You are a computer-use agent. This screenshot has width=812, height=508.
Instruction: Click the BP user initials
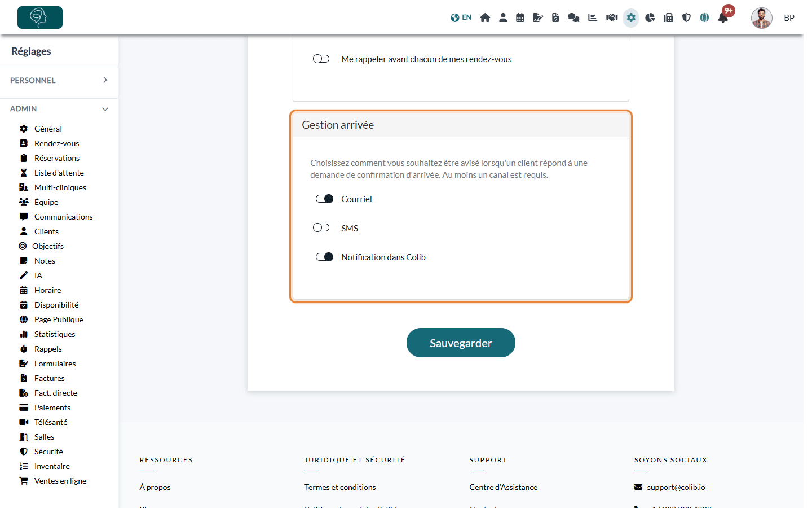click(789, 18)
